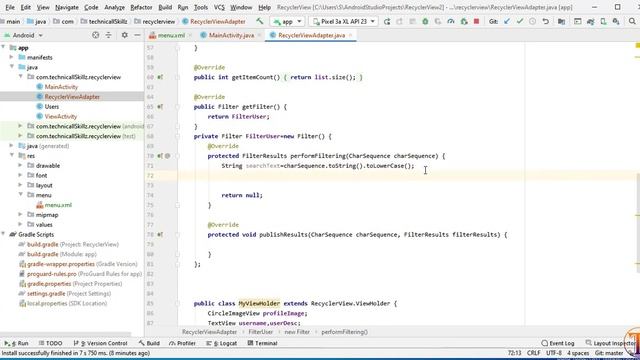
Task: Switch to the MainActivity.java tab
Action: point(231,36)
